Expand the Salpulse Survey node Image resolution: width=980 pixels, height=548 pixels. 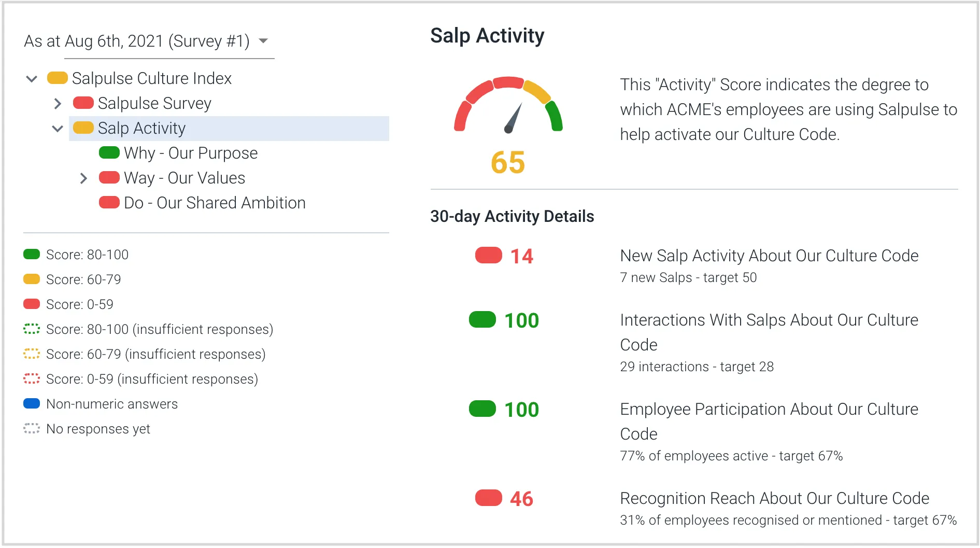click(x=58, y=104)
